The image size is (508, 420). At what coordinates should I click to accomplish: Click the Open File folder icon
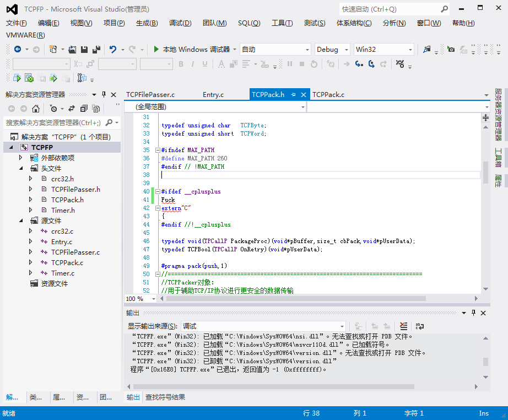pyautogui.click(x=72, y=50)
